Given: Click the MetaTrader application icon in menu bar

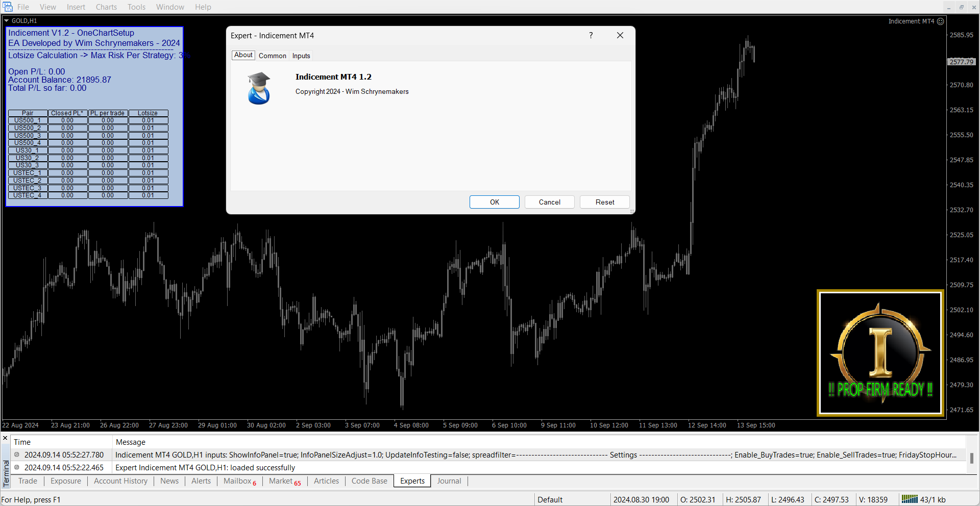Looking at the screenshot, I should coord(7,7).
